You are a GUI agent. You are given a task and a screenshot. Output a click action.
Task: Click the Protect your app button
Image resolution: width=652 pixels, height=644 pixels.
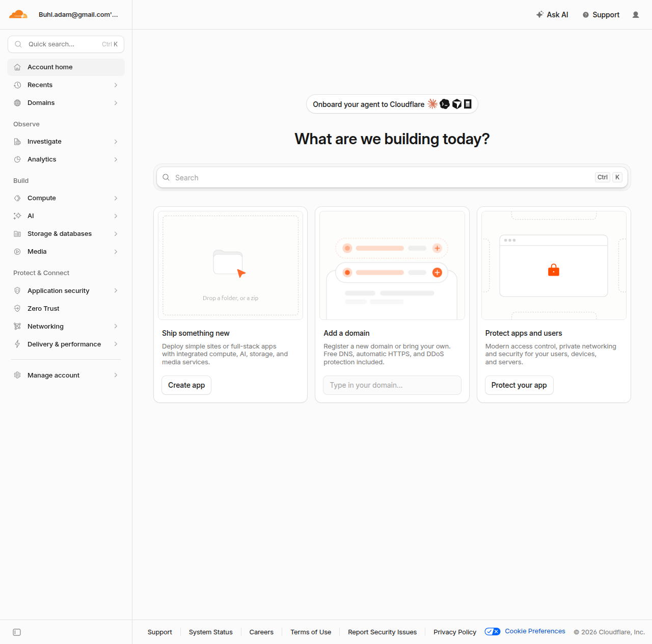tap(519, 385)
